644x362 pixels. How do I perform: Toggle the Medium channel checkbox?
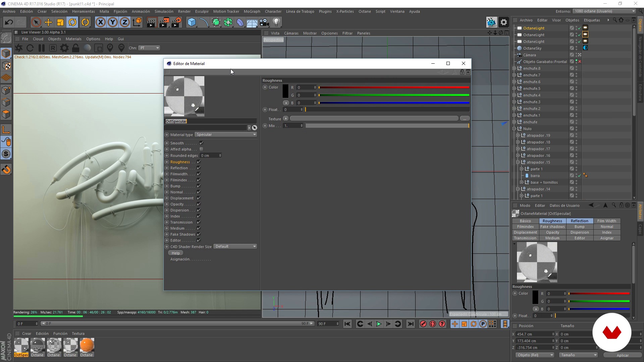coord(199,228)
